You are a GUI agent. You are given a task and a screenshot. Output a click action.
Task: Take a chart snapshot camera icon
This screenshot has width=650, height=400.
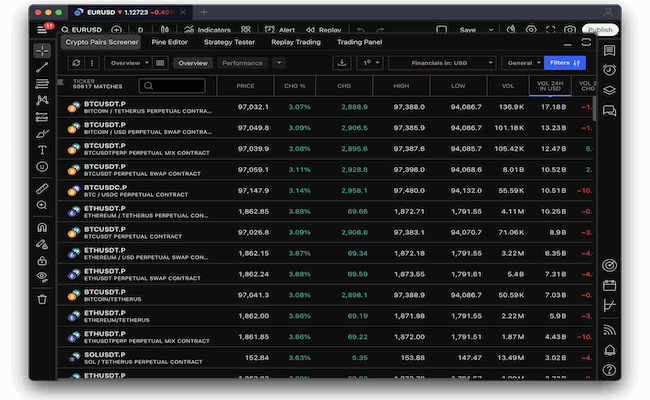(x=570, y=30)
